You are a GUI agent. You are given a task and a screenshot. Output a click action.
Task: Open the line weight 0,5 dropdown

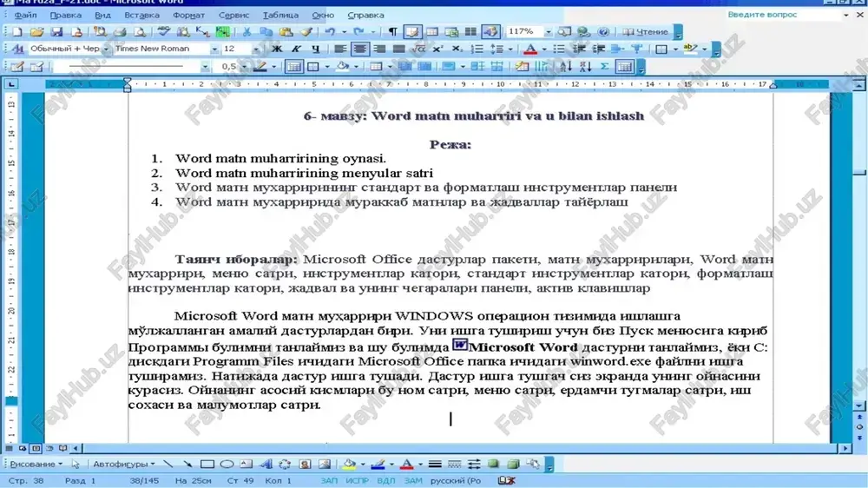pos(244,67)
